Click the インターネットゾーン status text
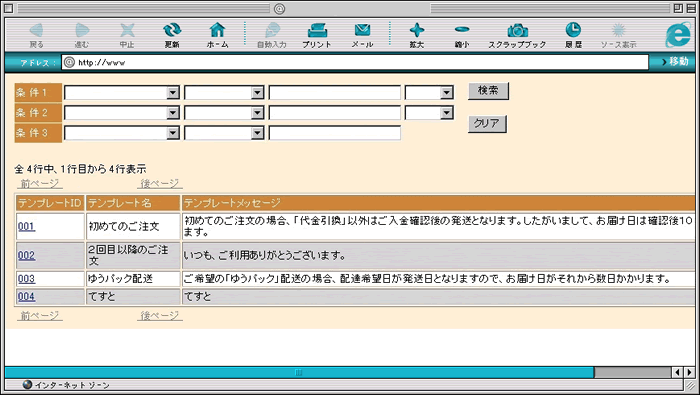700x395 pixels. point(72,385)
